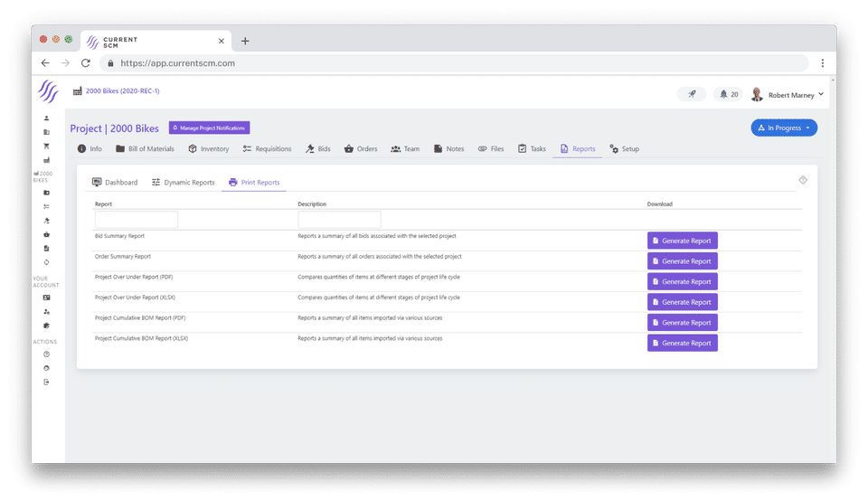Select the Reports tab

click(578, 149)
